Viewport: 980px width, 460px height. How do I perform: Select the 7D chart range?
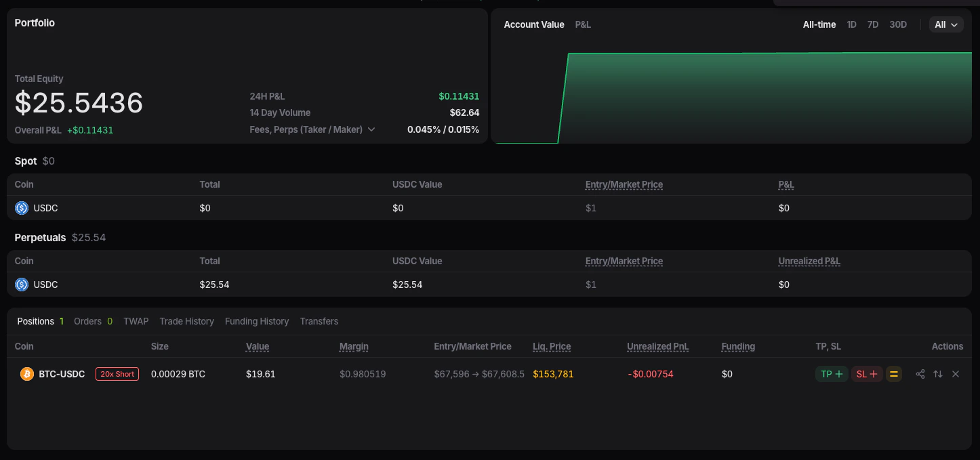(873, 24)
